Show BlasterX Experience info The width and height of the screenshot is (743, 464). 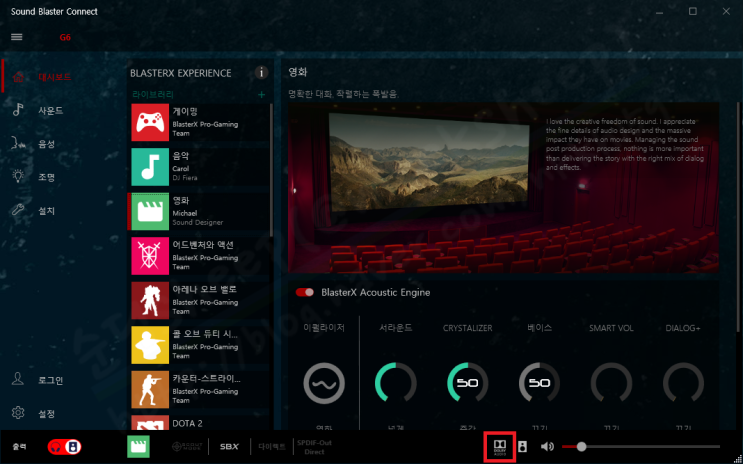pos(261,73)
